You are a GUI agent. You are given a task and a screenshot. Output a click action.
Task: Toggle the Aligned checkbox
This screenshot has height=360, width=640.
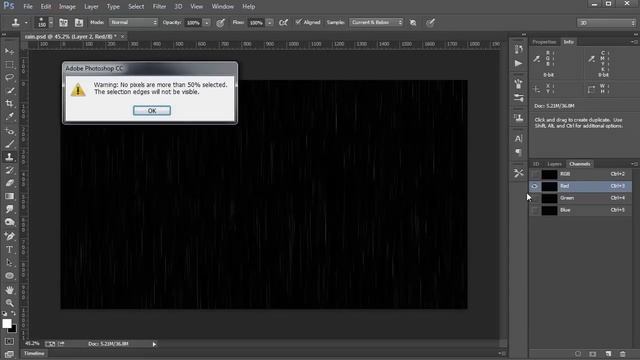(298, 22)
